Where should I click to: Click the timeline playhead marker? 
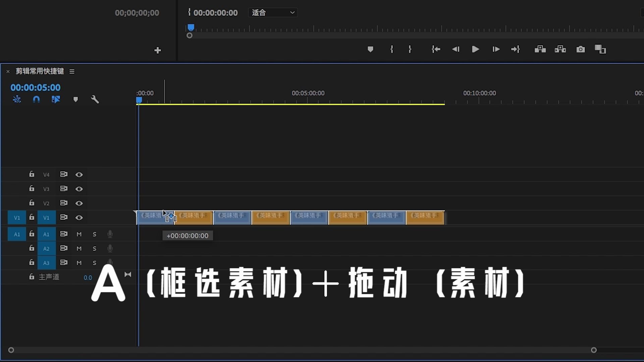(x=139, y=100)
